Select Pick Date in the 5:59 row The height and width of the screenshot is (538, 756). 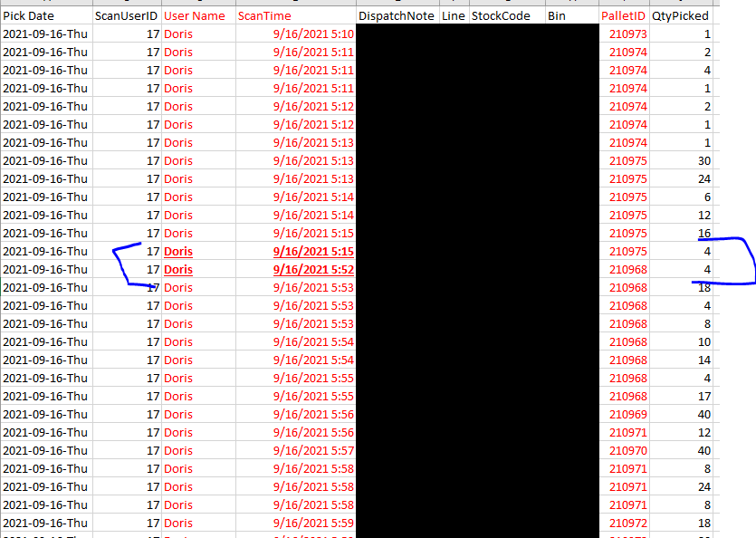click(47, 523)
